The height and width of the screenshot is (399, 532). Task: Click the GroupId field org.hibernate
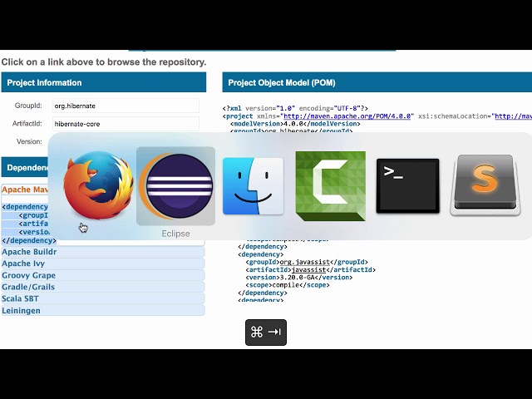click(126, 106)
